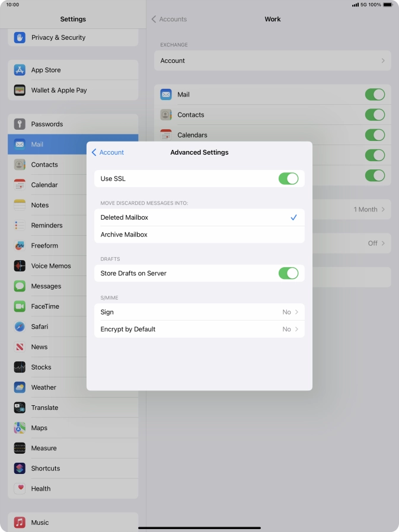
Task: Tap the Stocks app icon
Action: [x=20, y=367]
